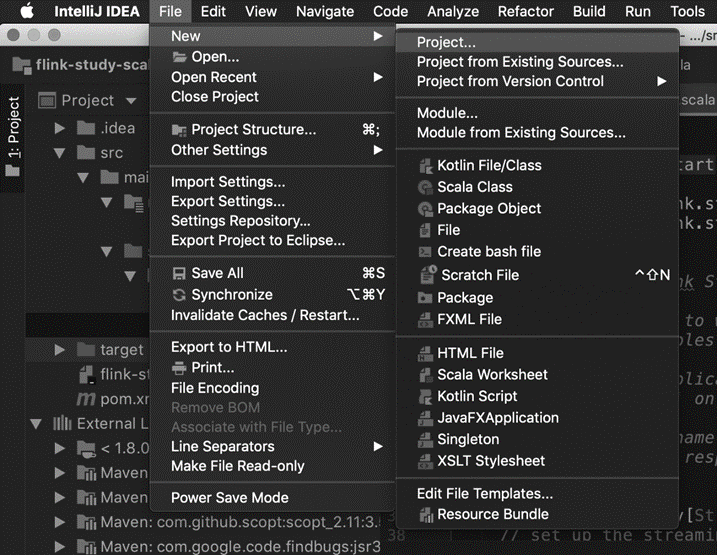This screenshot has width=717, height=555.
Task: Toggle Power Save Mode
Action: 272,498
